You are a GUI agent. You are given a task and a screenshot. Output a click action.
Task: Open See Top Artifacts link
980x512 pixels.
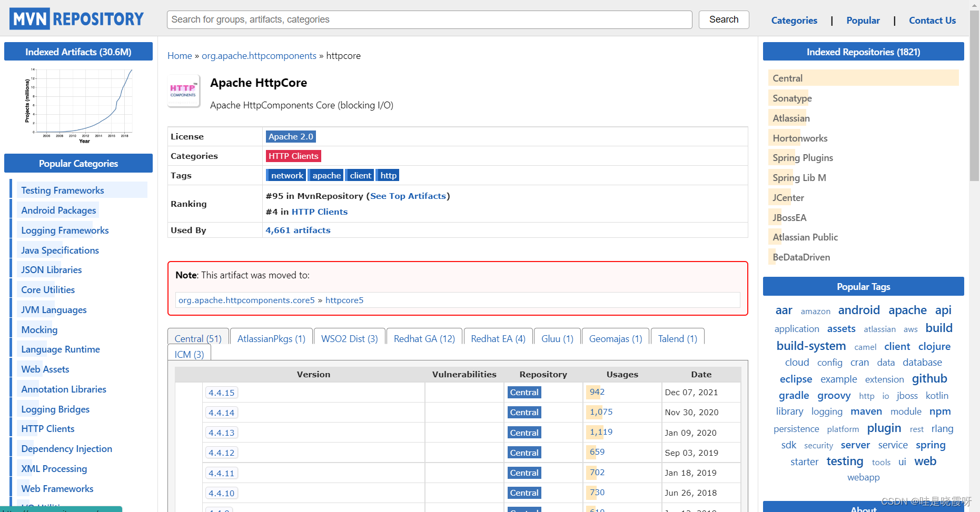[408, 196]
